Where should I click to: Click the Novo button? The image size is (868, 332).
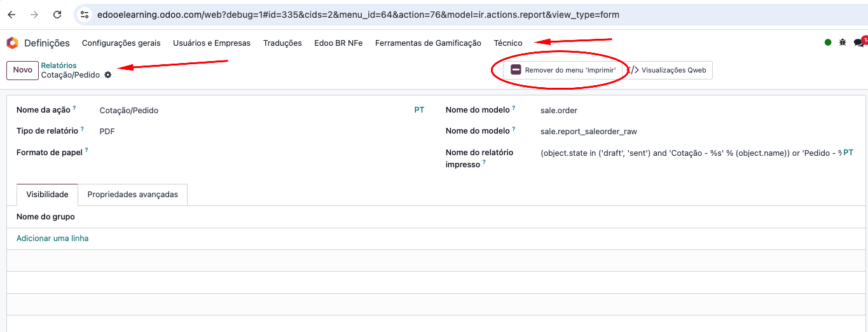pos(23,70)
